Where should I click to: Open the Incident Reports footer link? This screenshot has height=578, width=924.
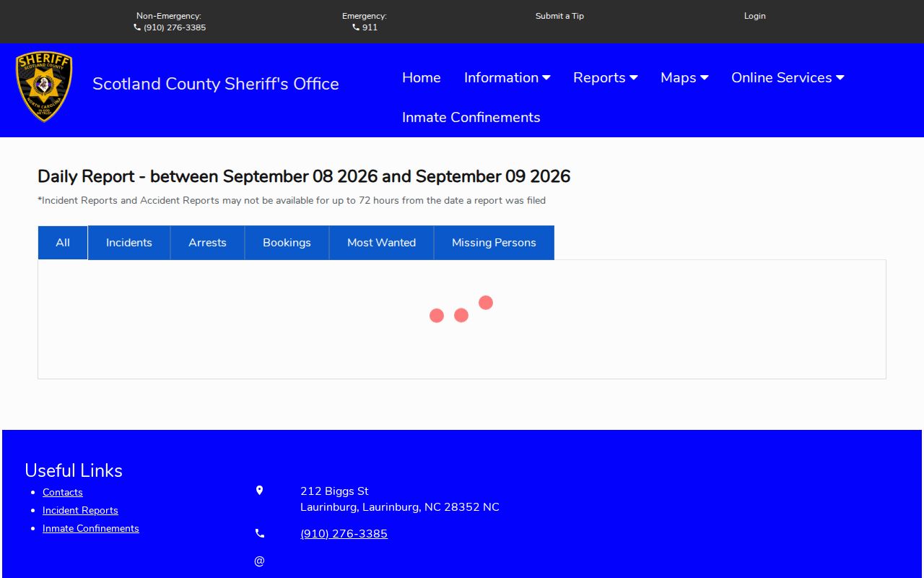pyautogui.click(x=80, y=510)
